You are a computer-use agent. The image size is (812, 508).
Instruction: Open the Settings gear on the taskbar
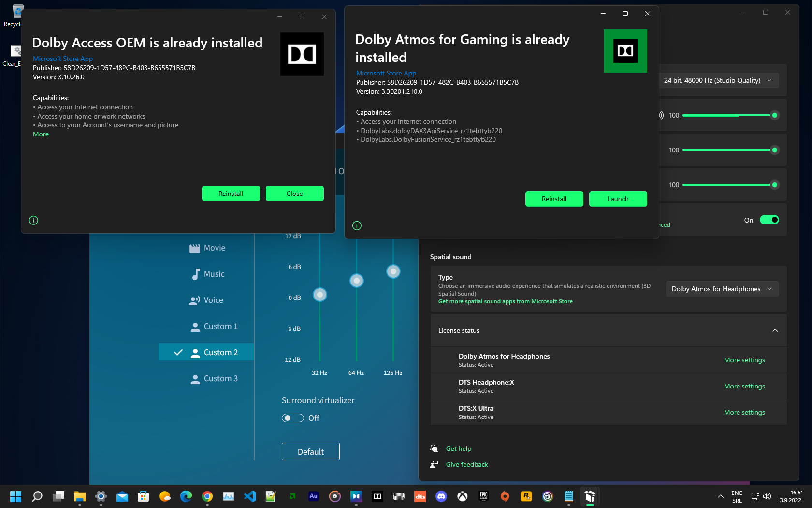click(x=101, y=496)
